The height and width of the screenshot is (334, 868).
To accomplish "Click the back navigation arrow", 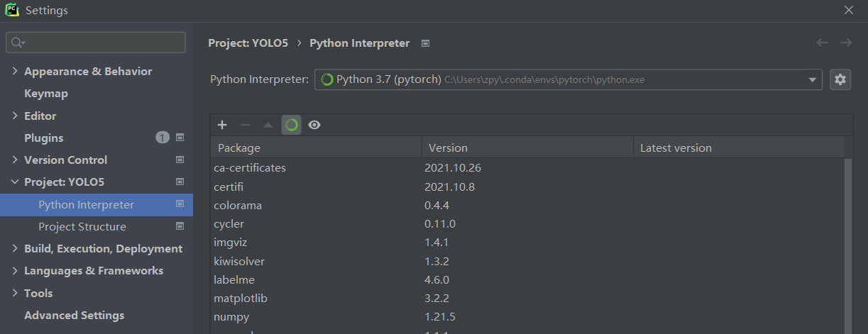I will click(x=822, y=43).
